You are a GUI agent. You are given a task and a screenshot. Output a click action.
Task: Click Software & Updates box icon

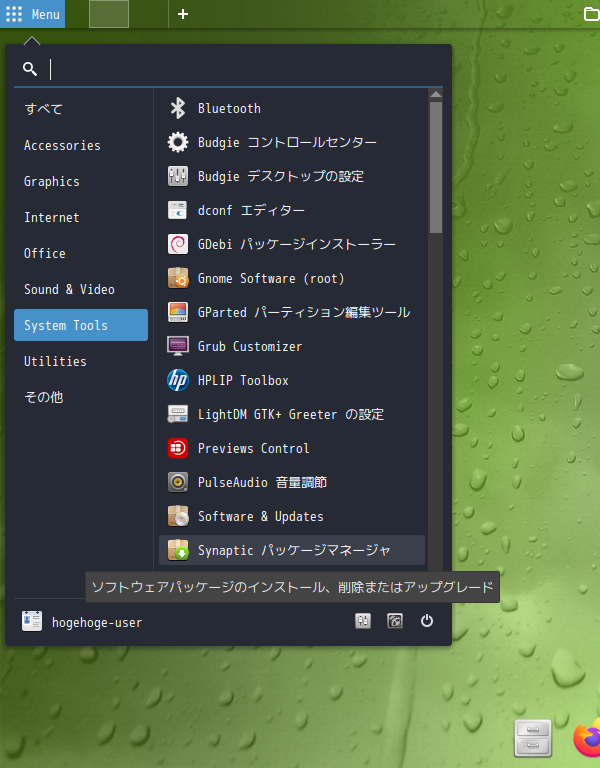tap(177, 516)
